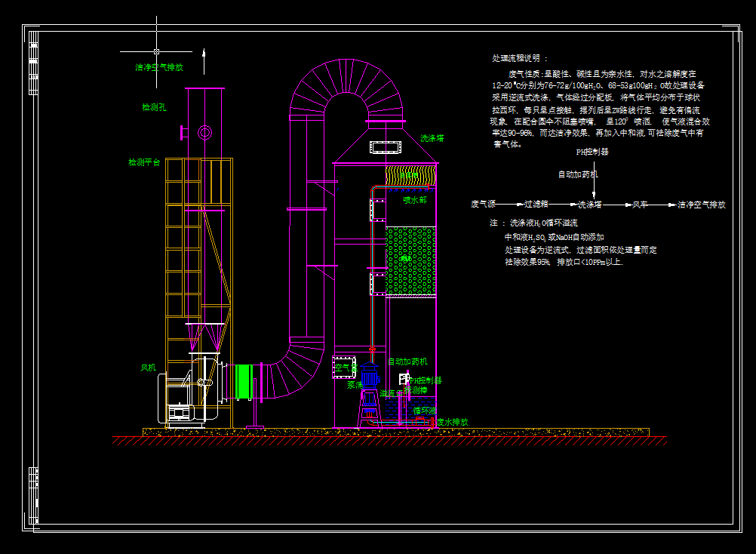Select the upward arrow beside the exhaust stack

[x=204, y=61]
